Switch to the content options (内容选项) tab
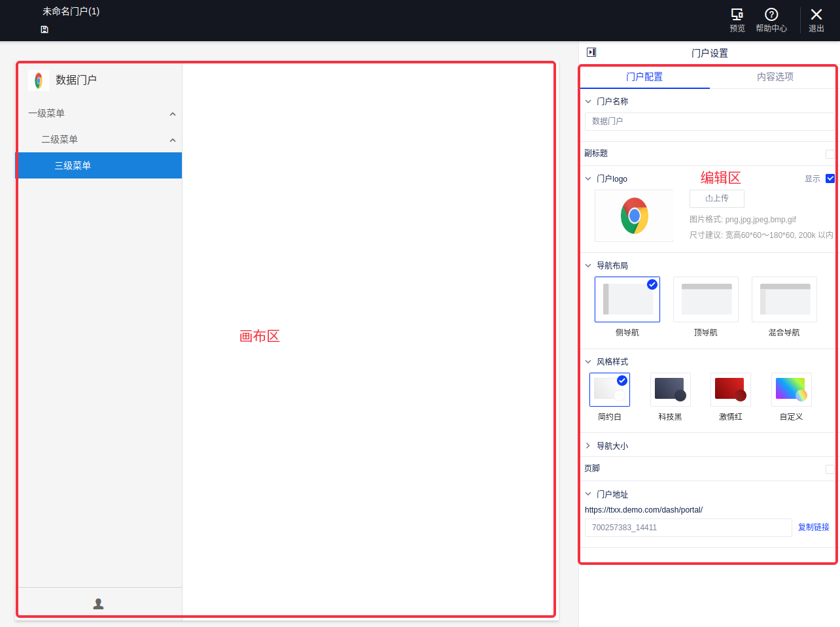Screen dimensions: 840x627 click(775, 76)
